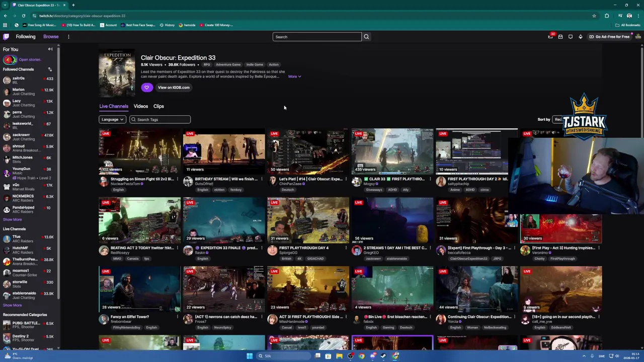This screenshot has width=644, height=362.
Task: Open the notifications speech icon
Action: (x=571, y=37)
